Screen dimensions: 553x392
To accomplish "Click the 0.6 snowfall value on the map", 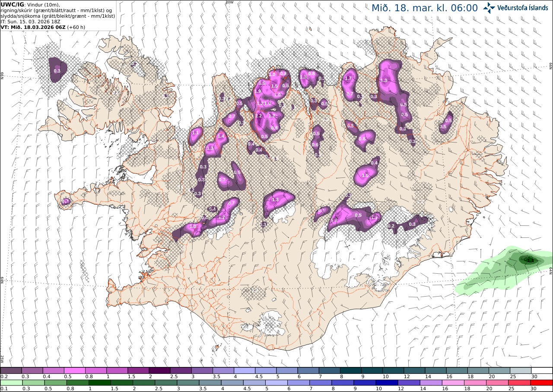I will click(315, 145).
